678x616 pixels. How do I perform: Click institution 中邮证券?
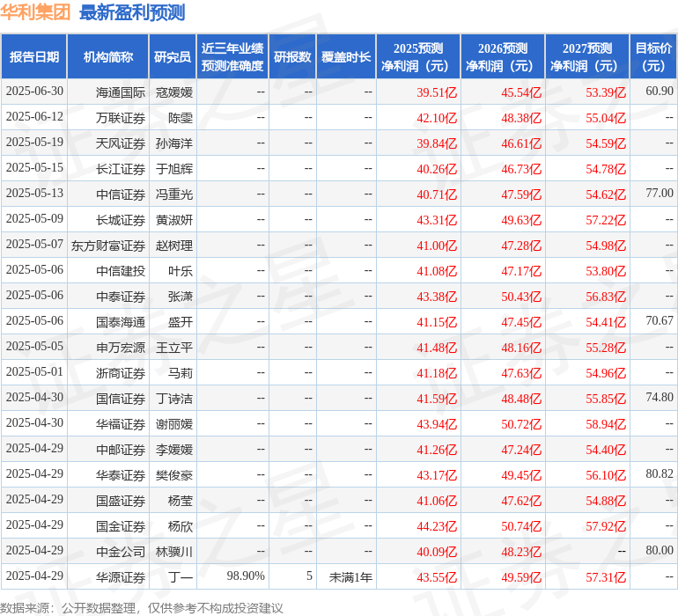[121, 450]
